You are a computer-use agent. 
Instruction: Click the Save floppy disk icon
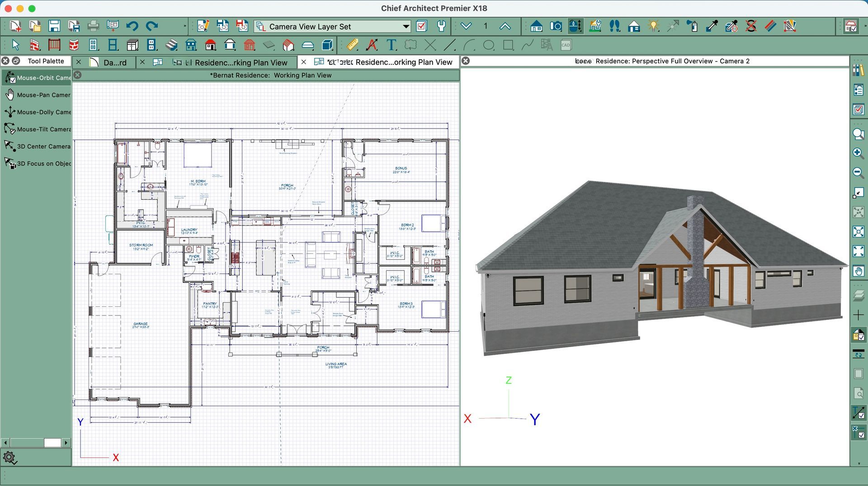(54, 26)
